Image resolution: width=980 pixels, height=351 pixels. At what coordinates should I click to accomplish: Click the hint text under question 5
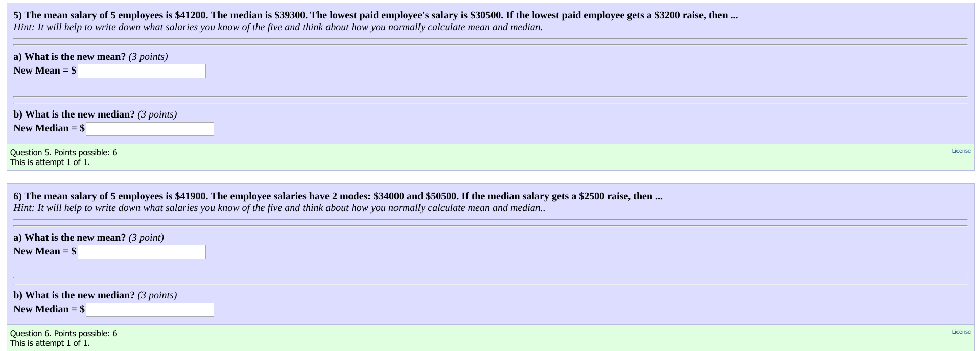pyautogui.click(x=278, y=27)
